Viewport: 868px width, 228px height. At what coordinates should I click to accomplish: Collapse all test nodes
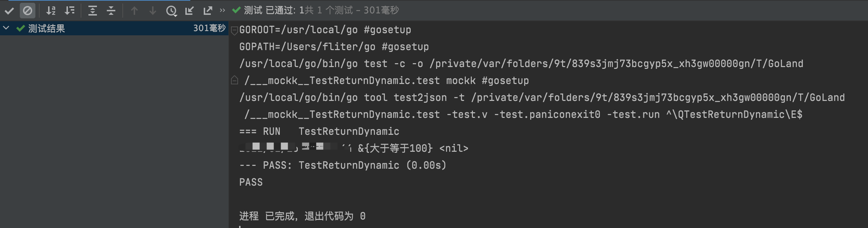tap(111, 11)
